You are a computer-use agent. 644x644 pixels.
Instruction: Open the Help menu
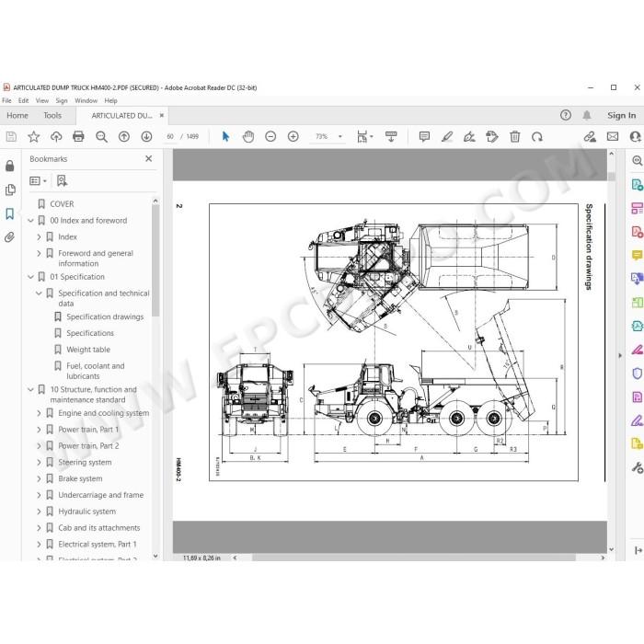coord(110,100)
